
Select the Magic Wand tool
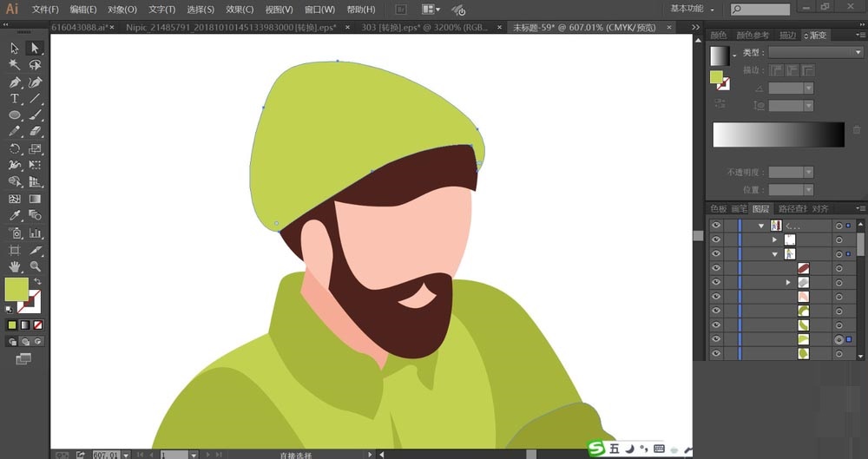15,65
